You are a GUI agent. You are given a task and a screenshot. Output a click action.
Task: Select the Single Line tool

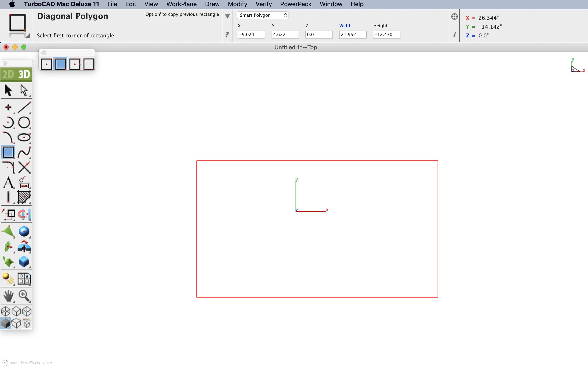tap(24, 107)
